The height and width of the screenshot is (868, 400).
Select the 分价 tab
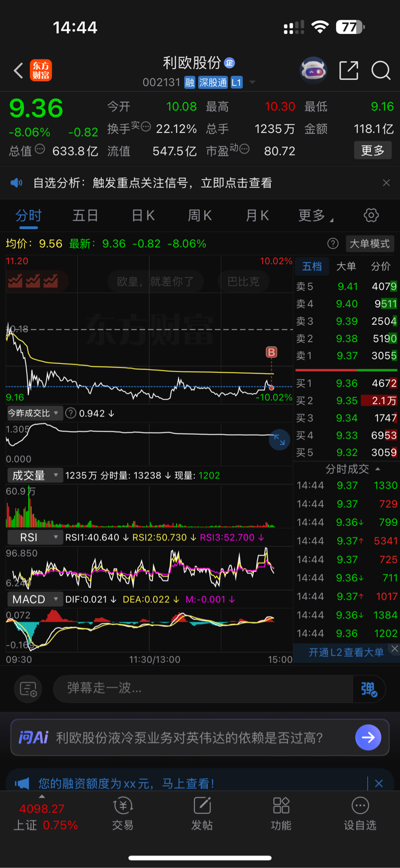[x=381, y=266]
